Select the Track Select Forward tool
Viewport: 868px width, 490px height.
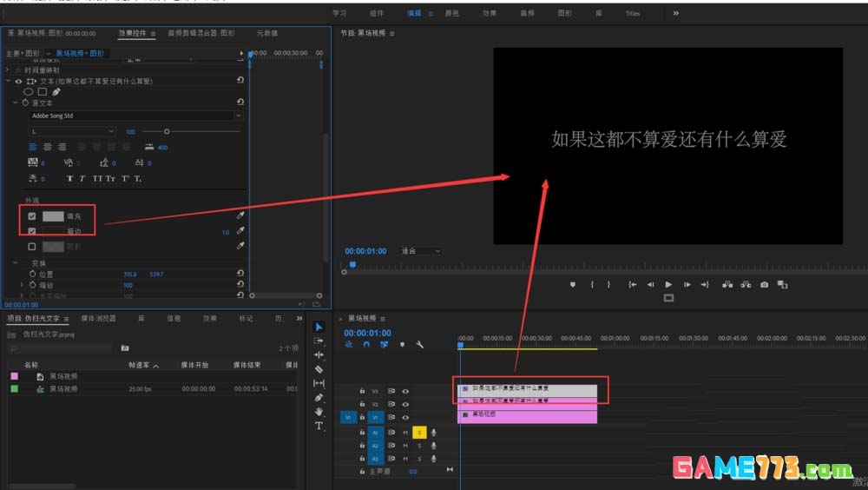point(319,341)
